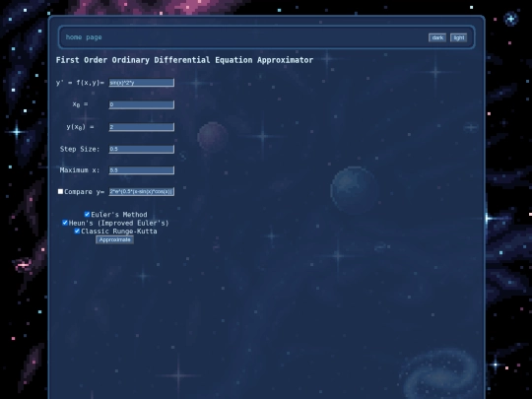Click the y' = f(x,y) equation input field
This screenshot has width=532, height=399.
tap(142, 83)
